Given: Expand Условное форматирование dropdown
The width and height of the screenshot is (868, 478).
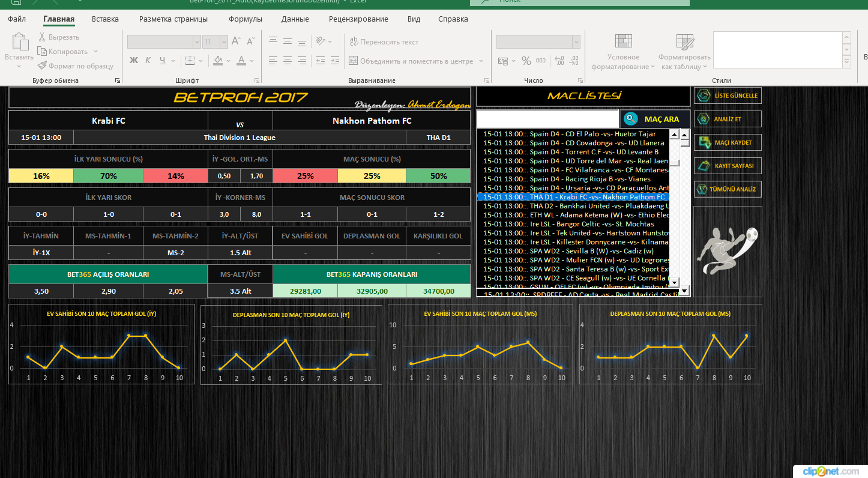Looking at the screenshot, I should (x=623, y=54).
